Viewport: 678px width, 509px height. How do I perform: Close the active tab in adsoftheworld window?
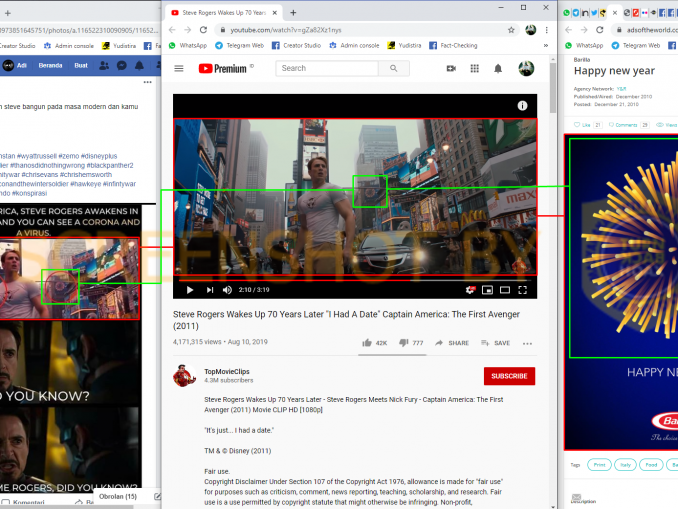tap(615, 13)
